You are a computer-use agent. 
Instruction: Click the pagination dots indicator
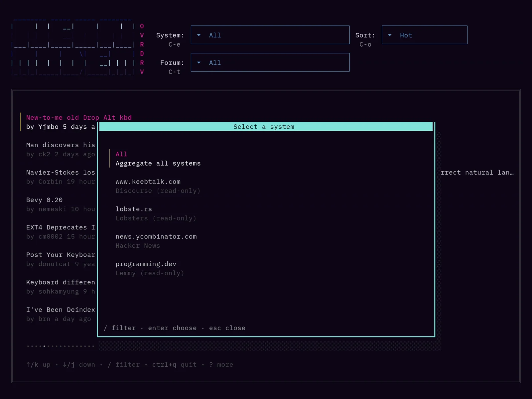point(61,346)
